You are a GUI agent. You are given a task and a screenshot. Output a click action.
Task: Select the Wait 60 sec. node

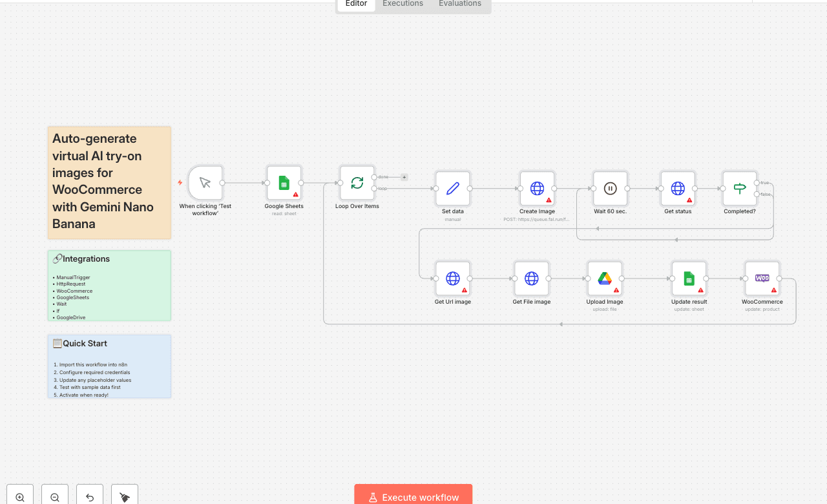[610, 188]
